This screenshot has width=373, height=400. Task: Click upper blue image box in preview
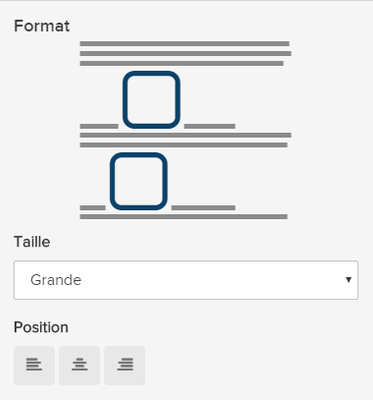[151, 99]
